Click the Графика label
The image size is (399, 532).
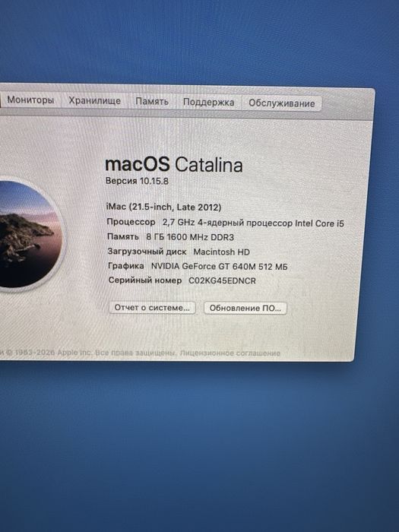(x=126, y=266)
